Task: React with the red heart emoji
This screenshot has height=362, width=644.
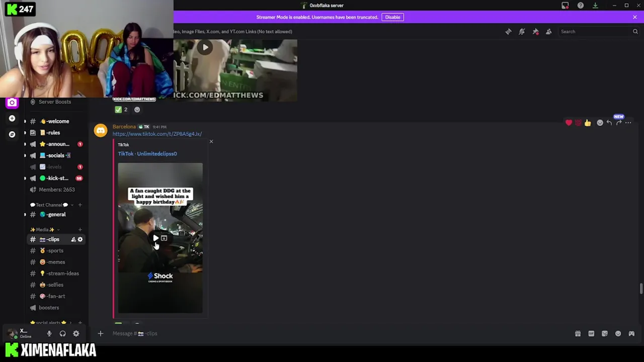Action: [x=569, y=123]
